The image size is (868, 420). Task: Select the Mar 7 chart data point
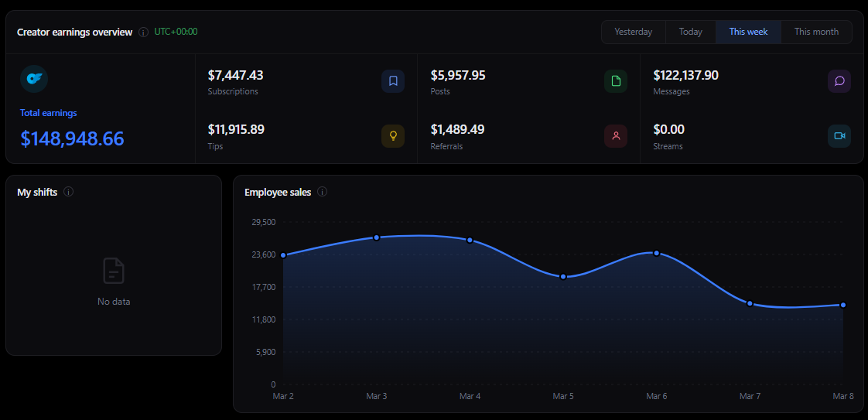(x=750, y=303)
